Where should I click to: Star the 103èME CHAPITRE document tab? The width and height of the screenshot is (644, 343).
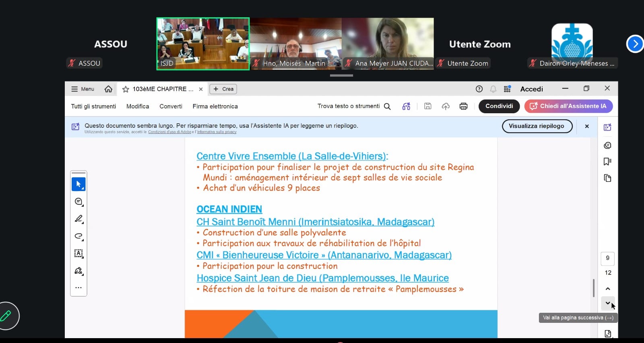(126, 89)
